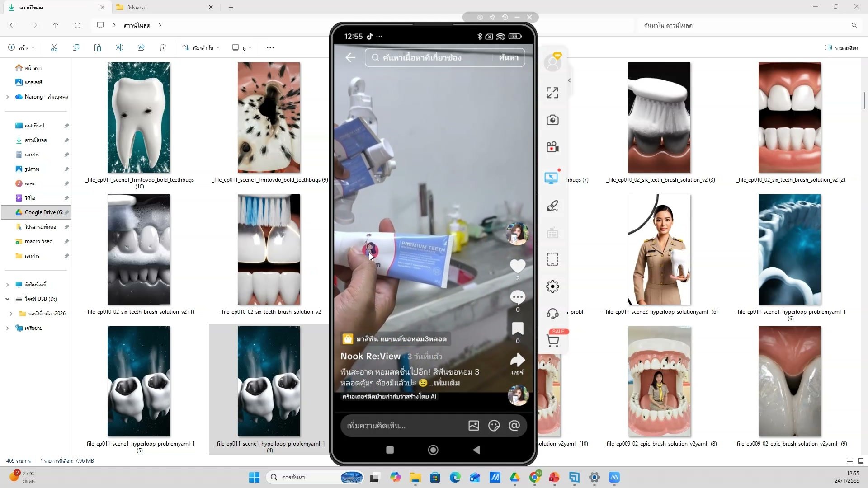Expand the Narong OneDrive tree node
This screenshot has width=868, height=488.
click(7, 97)
